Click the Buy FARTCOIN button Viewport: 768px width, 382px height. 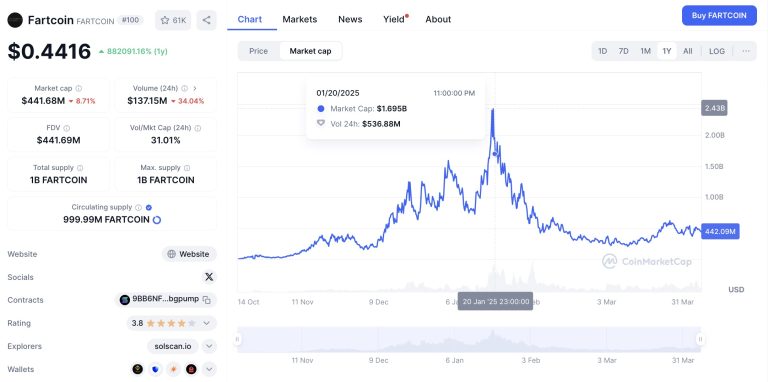[719, 15]
